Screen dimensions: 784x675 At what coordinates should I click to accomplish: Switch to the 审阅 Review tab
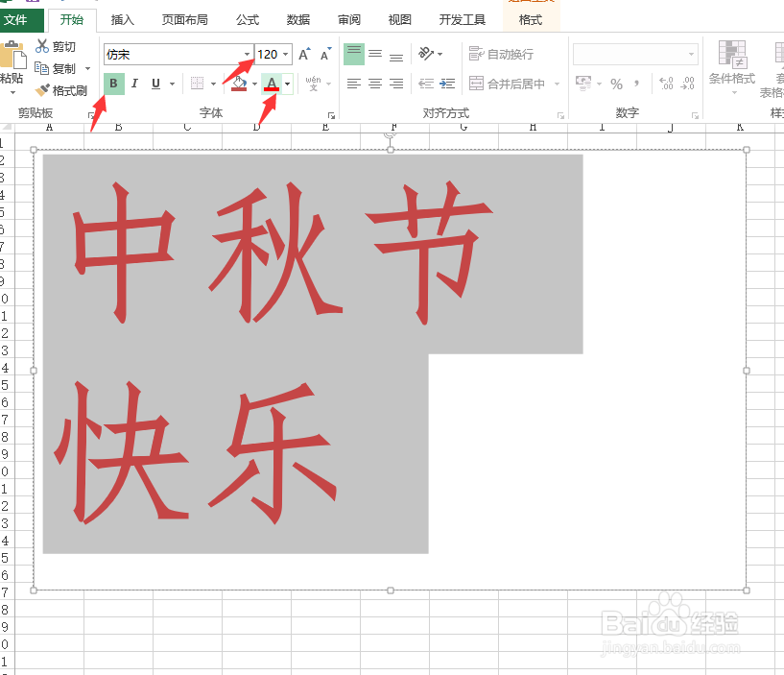(349, 20)
